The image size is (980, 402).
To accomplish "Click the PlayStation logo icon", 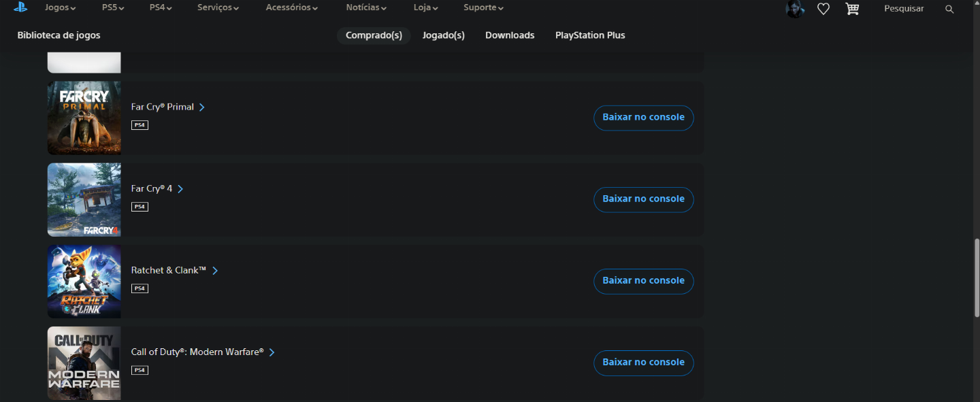I will 20,7.
